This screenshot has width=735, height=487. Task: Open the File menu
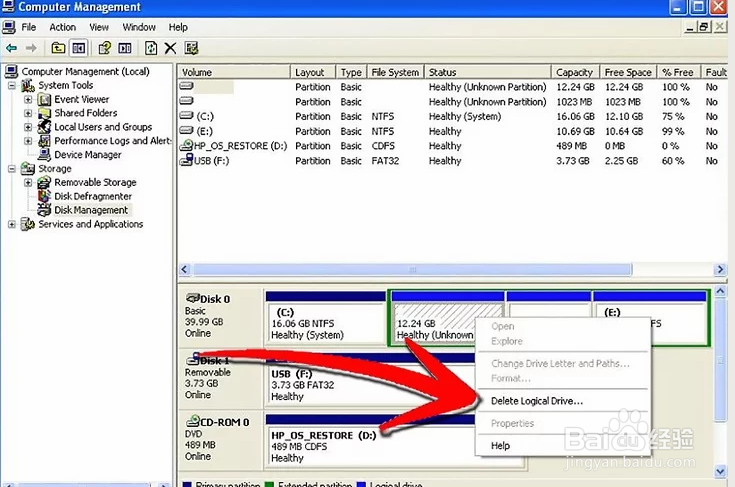click(x=29, y=27)
